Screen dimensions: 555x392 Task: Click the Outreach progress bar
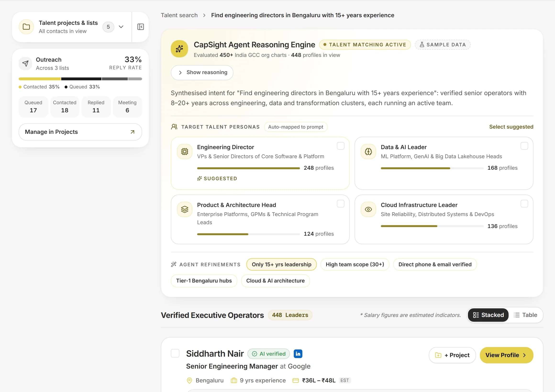[80, 79]
